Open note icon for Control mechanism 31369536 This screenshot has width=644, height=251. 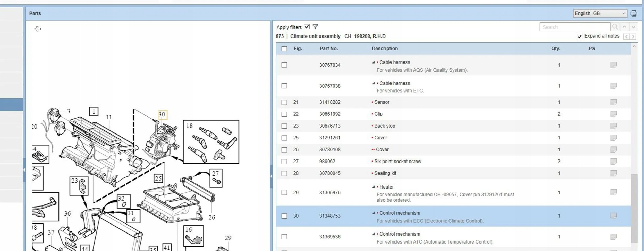pos(613,237)
